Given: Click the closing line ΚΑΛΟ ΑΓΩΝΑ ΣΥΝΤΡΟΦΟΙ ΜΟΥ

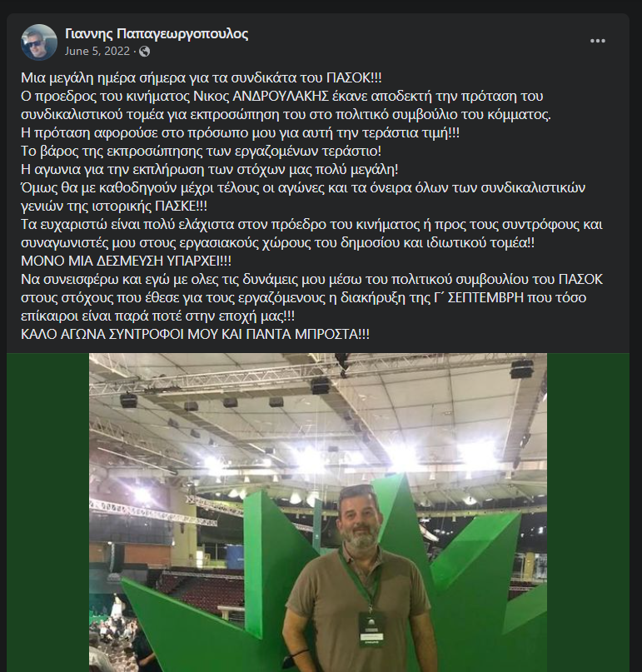Looking at the screenshot, I should 195,334.
